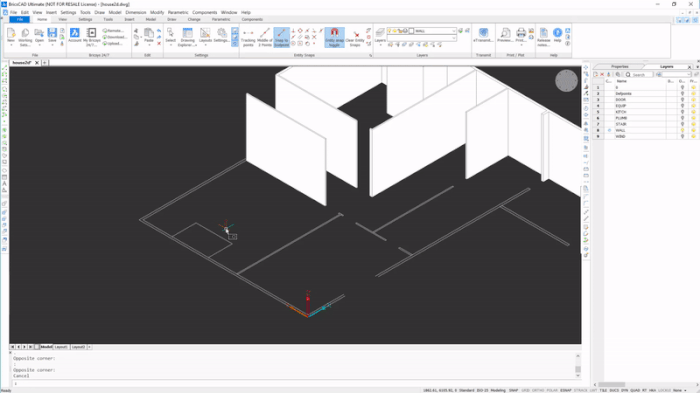The height and width of the screenshot is (393, 700).
Task: Switch to the Layout1 tab
Action: (x=61, y=347)
